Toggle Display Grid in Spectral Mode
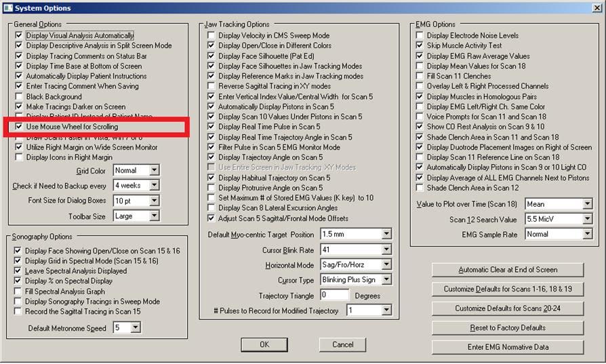Image resolution: width=606 pixels, height=364 pixels. coord(18,260)
